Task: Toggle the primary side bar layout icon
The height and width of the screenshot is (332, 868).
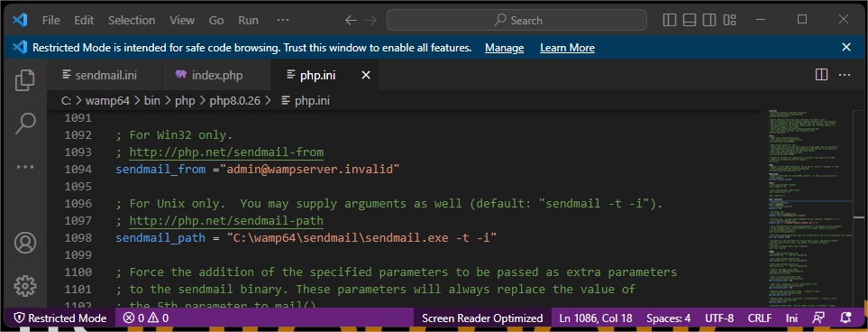Action: pos(670,21)
